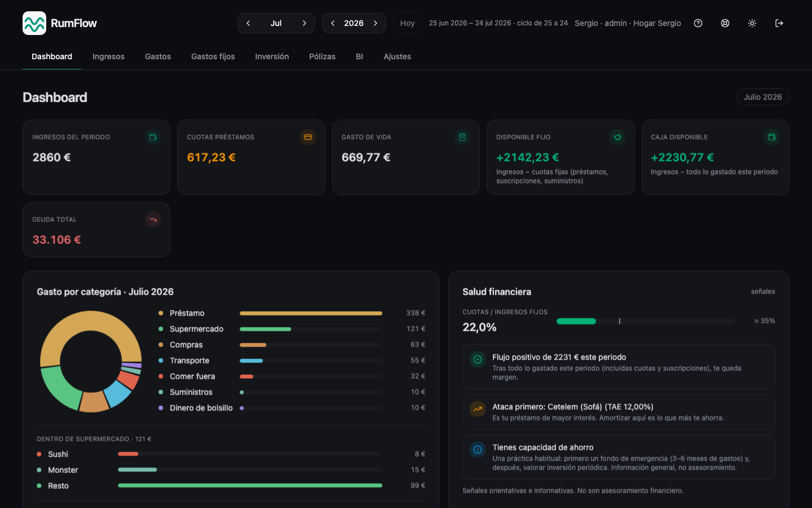Click the RumFlow logo icon

(34, 23)
